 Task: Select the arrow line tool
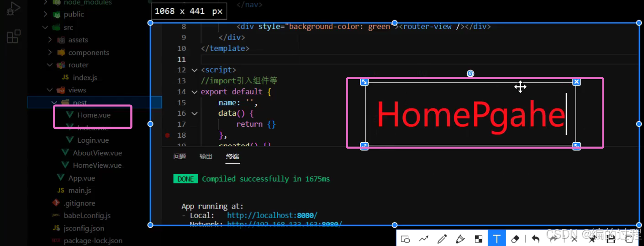(x=424, y=239)
